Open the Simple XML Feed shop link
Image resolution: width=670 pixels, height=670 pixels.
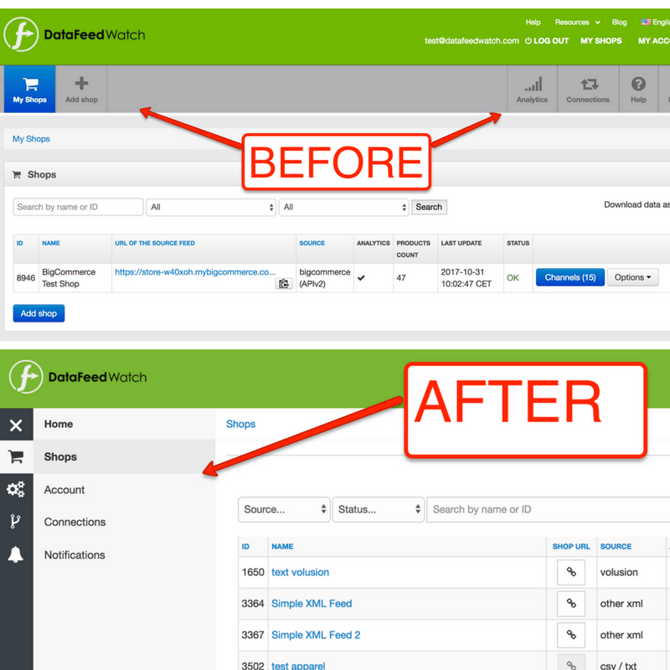(x=311, y=604)
